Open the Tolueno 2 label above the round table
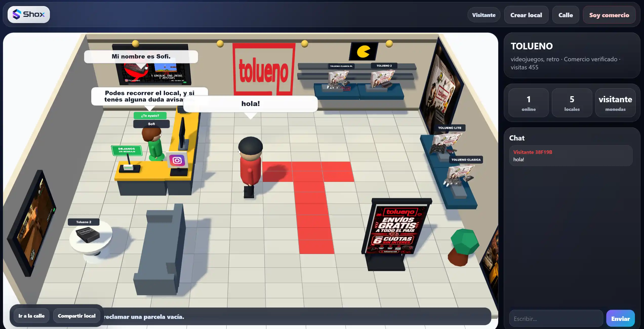 [x=84, y=222]
